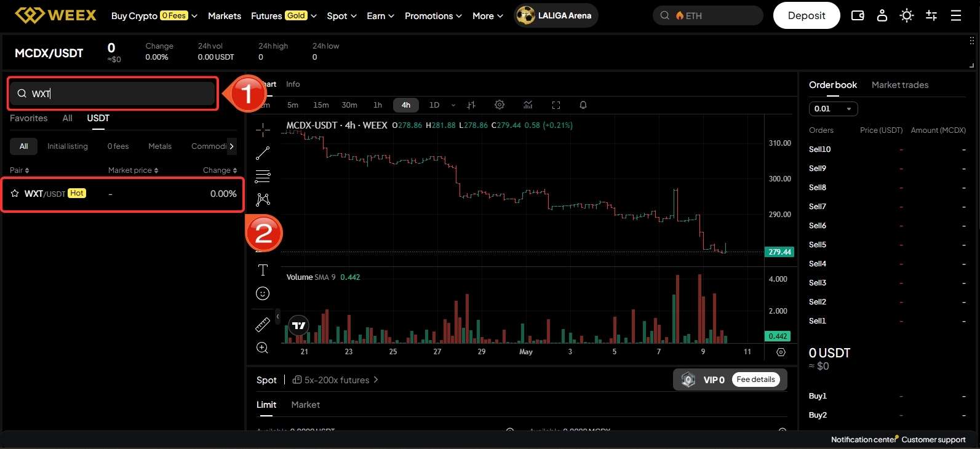Click the LALIGA Arena banner

pos(556,15)
